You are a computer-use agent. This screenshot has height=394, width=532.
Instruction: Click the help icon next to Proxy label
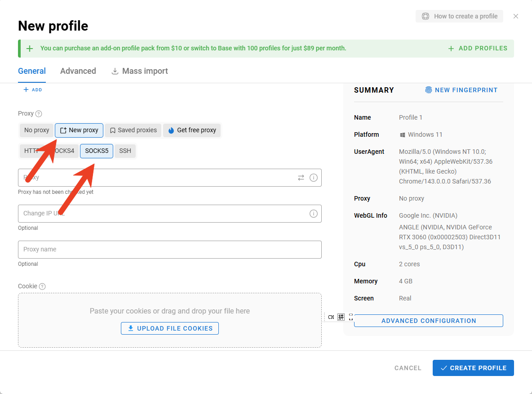(39, 114)
